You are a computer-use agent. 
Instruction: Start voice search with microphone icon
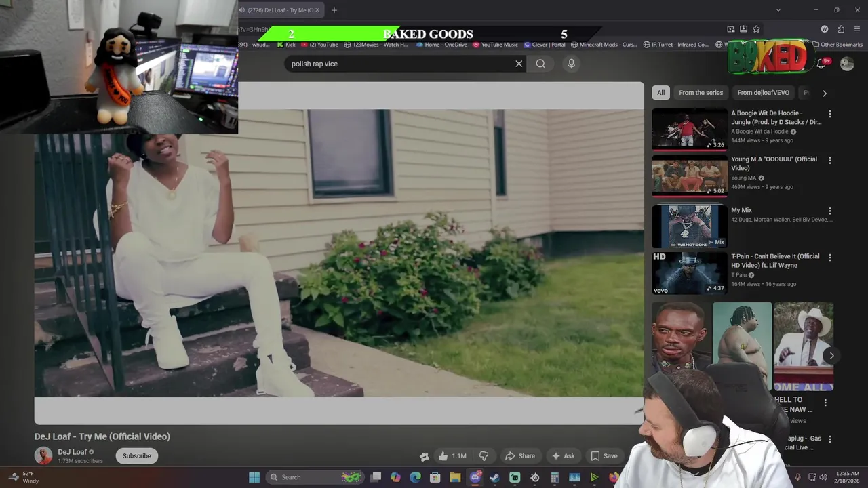[571, 64]
